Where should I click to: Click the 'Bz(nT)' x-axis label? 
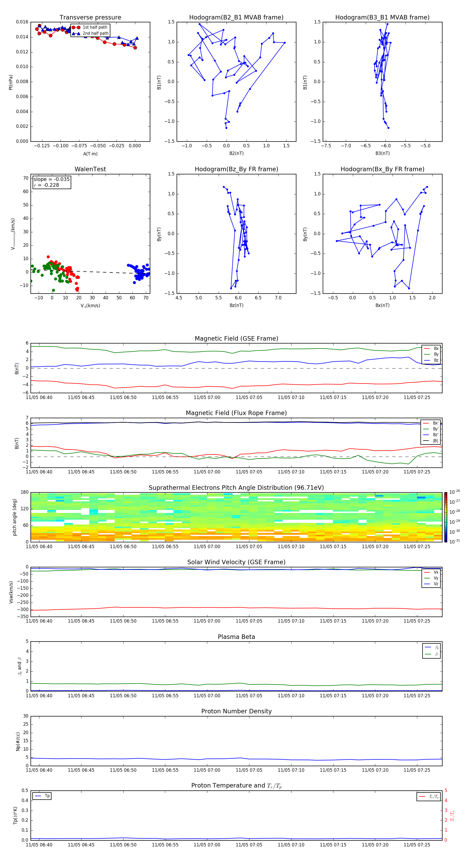[236, 305]
